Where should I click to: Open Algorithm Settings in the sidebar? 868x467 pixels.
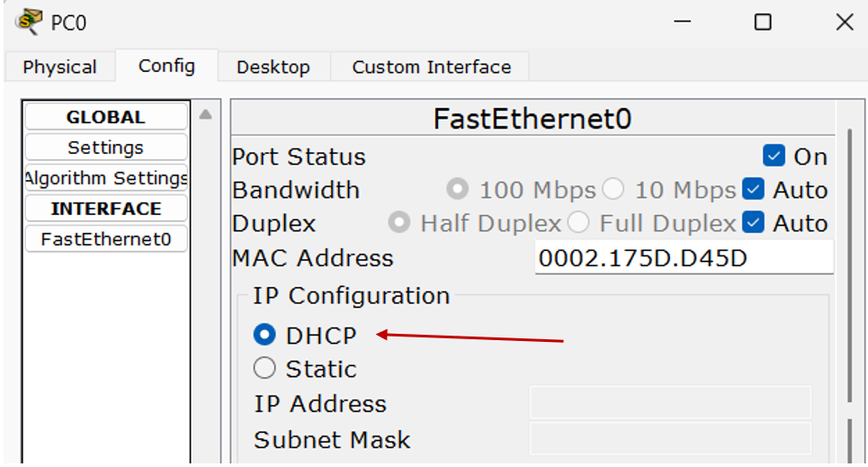coord(105,178)
